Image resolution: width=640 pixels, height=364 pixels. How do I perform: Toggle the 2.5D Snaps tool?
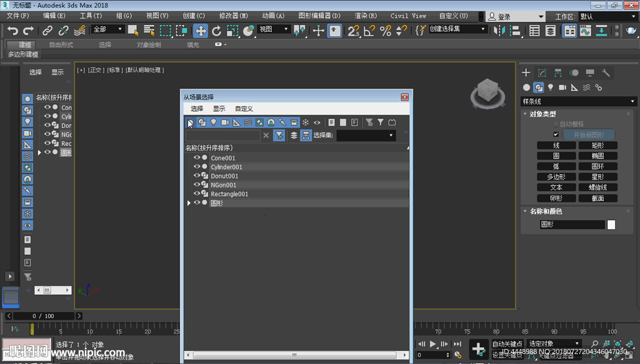pos(354,31)
